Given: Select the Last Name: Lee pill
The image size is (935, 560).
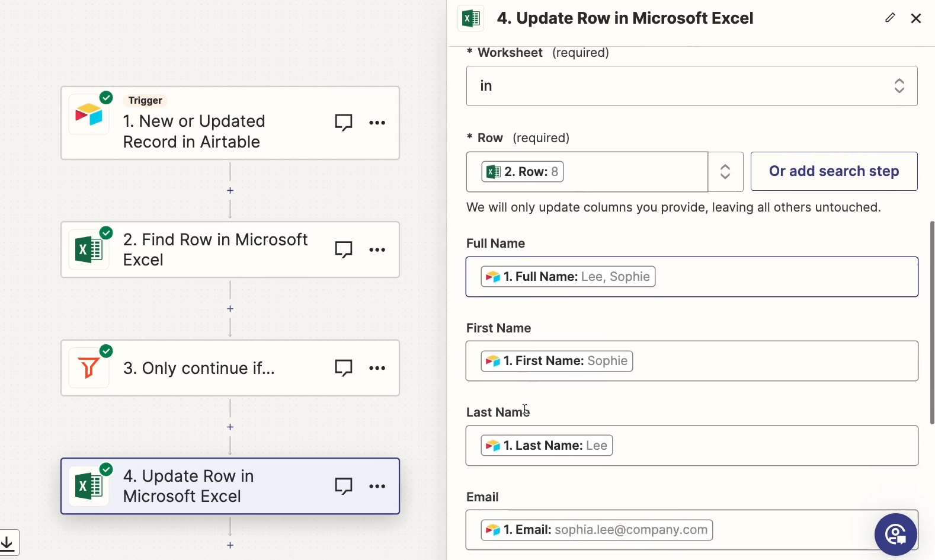Looking at the screenshot, I should tap(547, 446).
